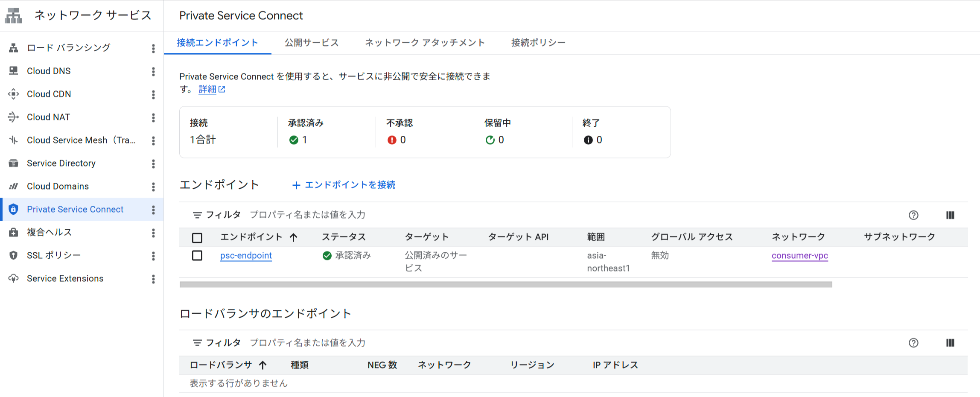
Task: Click the Service Extensions sidebar icon
Action: tap(14, 278)
